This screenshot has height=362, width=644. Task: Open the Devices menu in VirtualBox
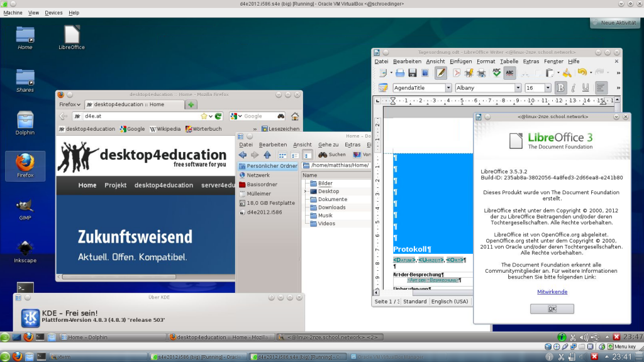click(53, 13)
